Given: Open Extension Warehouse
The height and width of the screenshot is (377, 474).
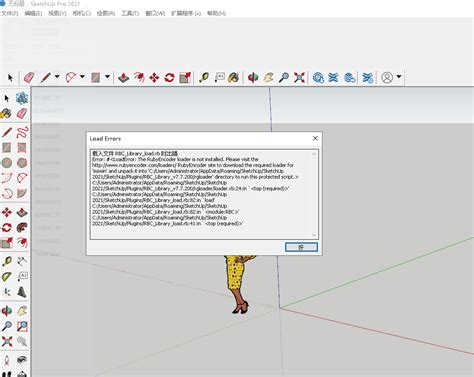Looking at the screenshot, I should pos(333,78).
